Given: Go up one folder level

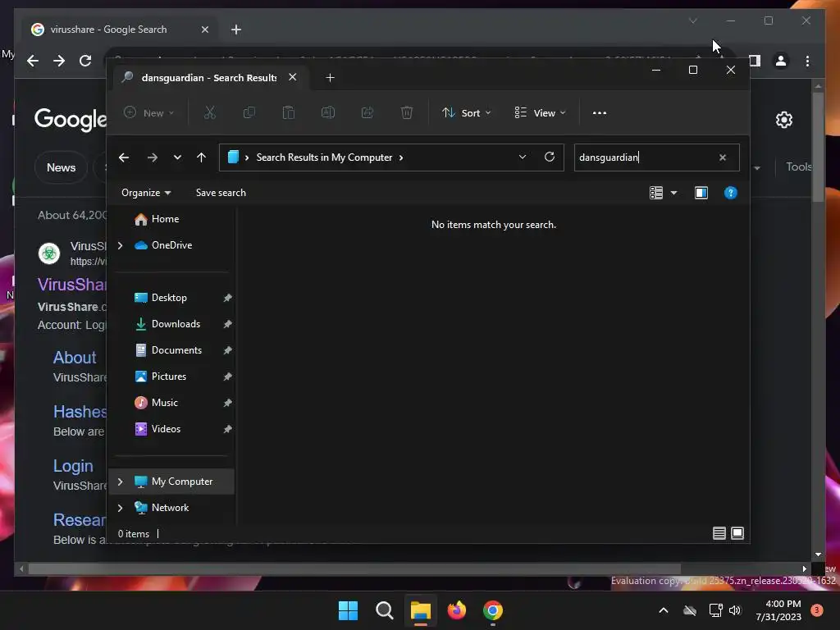Looking at the screenshot, I should (202, 157).
